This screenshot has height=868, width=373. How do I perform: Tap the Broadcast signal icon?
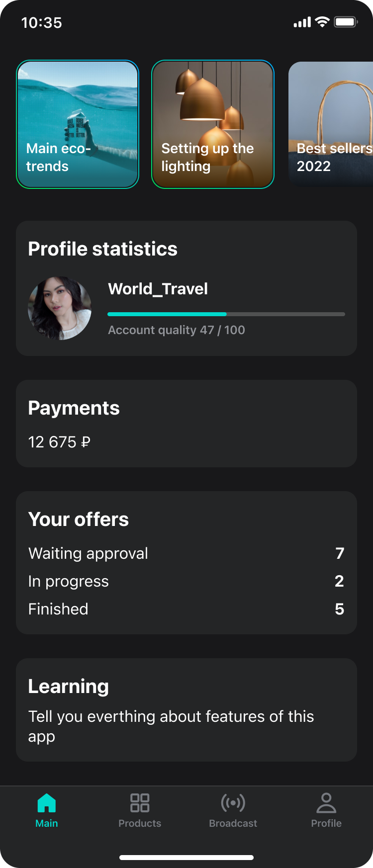pyautogui.click(x=233, y=802)
